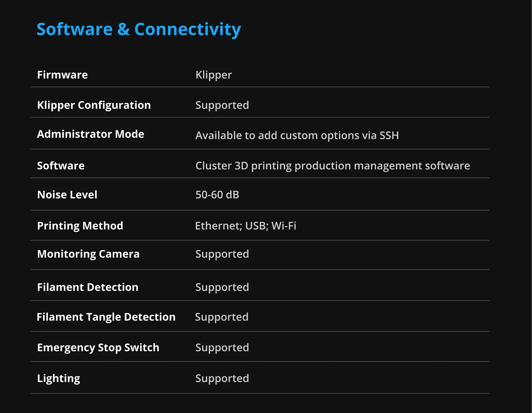Image resolution: width=532 pixels, height=413 pixels.
Task: Click the Software row label
Action: 61,166
